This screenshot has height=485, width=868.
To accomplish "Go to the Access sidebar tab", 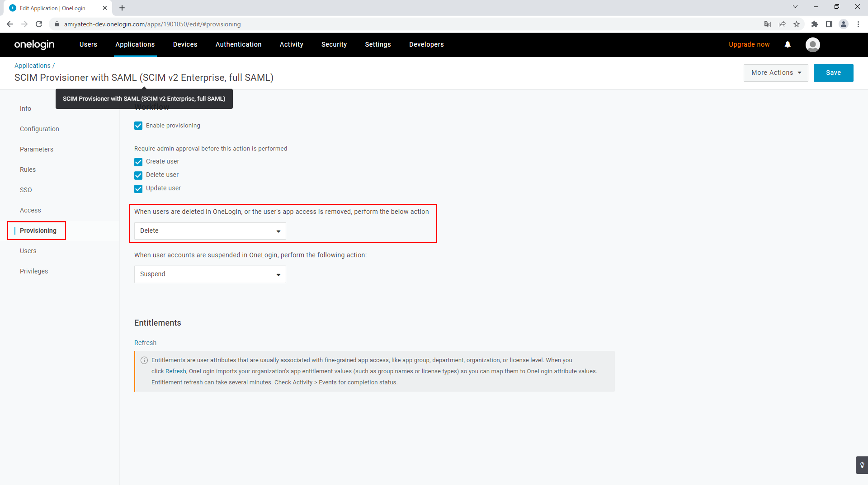I will point(30,210).
